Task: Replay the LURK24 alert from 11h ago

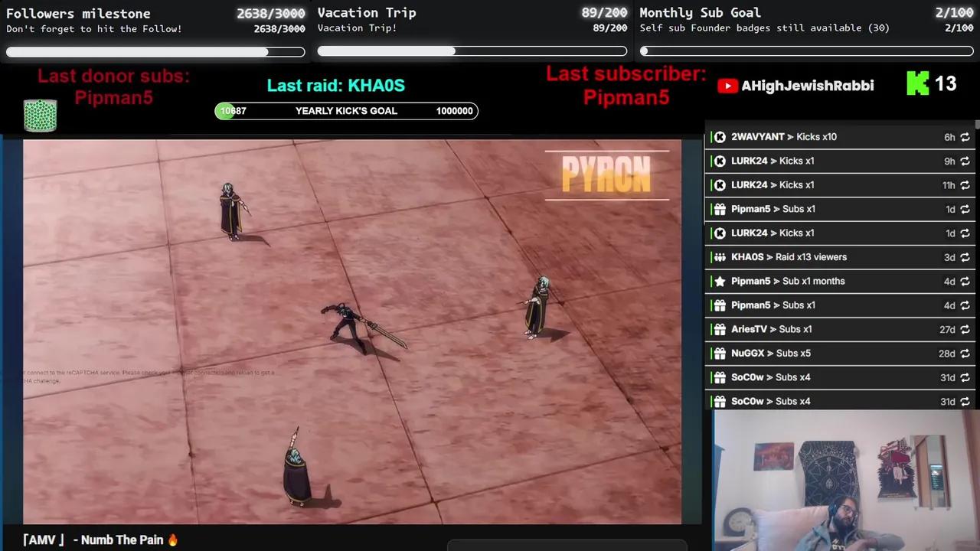Action: 965,185
